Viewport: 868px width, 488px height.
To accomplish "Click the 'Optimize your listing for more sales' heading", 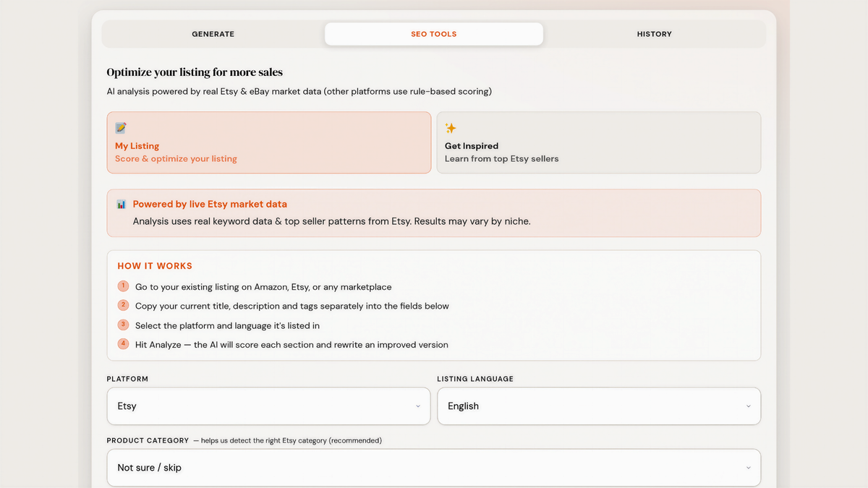I will (x=195, y=72).
